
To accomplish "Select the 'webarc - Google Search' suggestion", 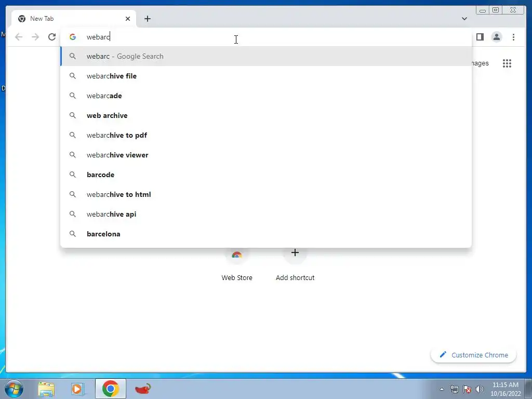I will pyautogui.click(x=267, y=56).
